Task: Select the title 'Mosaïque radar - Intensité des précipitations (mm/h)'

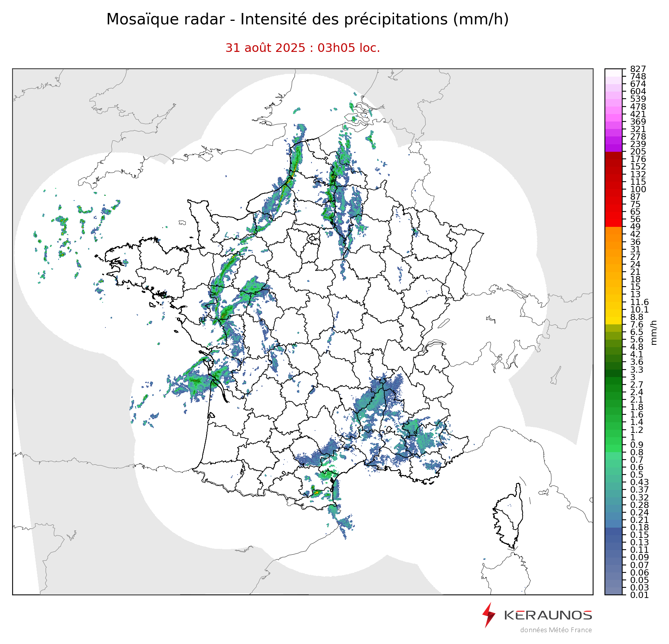Action: pos(308,19)
